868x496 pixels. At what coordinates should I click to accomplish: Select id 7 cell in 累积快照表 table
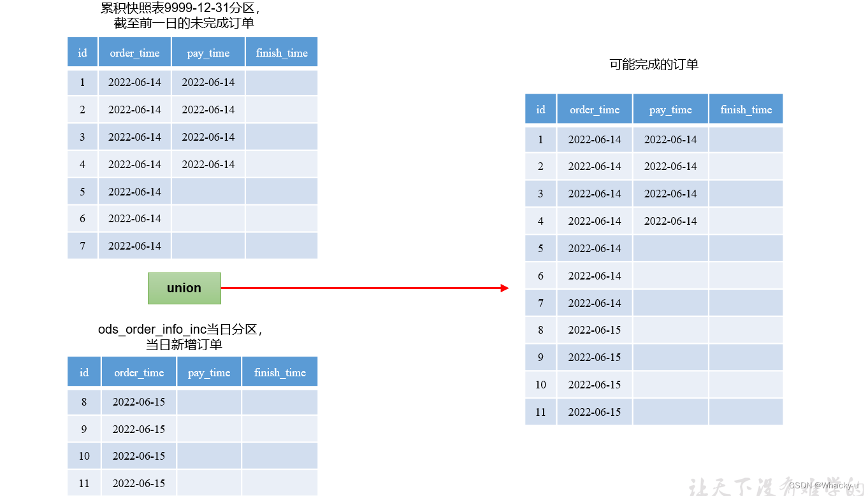point(82,246)
